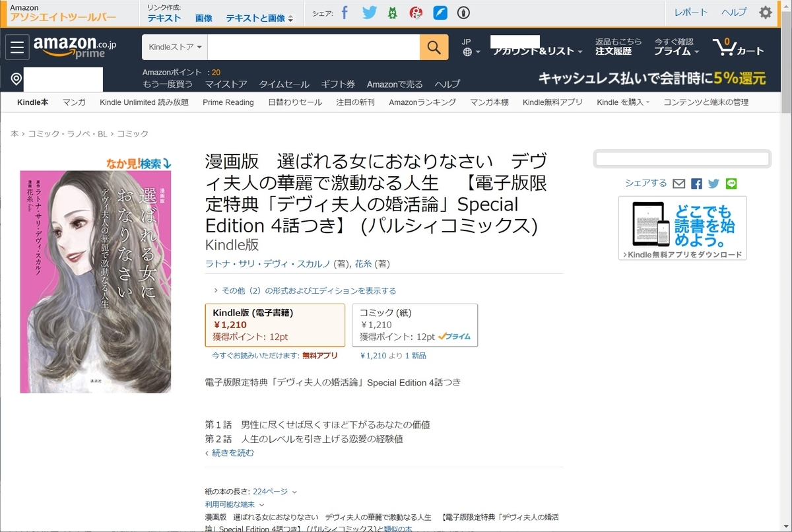Create 画像 link in toolbar

pyautogui.click(x=204, y=18)
